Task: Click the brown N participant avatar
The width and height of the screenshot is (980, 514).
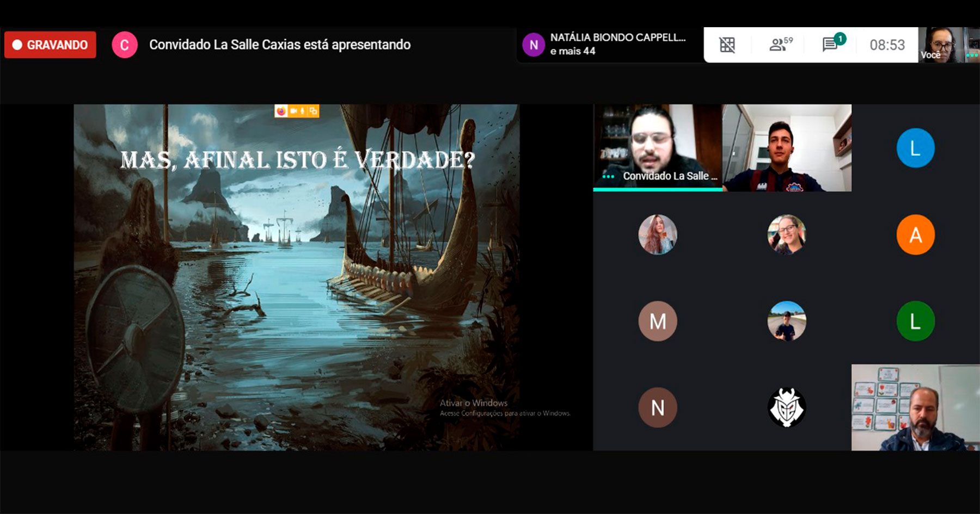Action: tap(658, 407)
